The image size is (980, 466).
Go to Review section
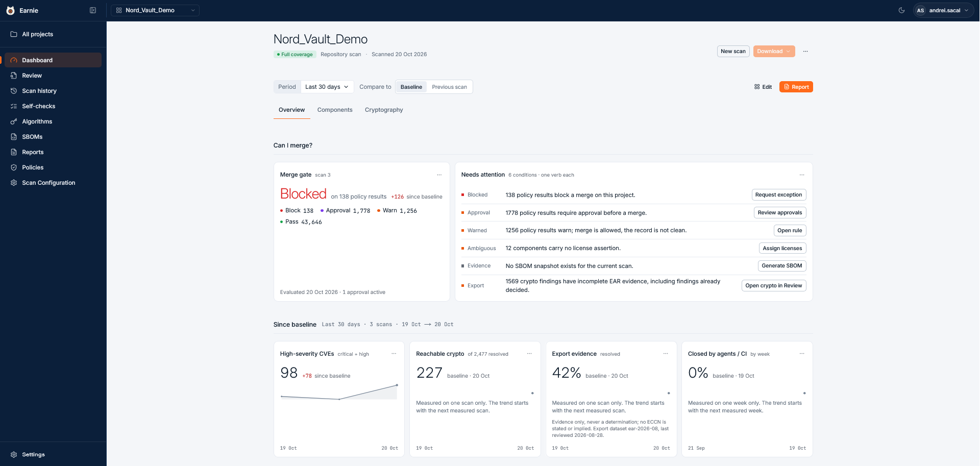(53, 76)
